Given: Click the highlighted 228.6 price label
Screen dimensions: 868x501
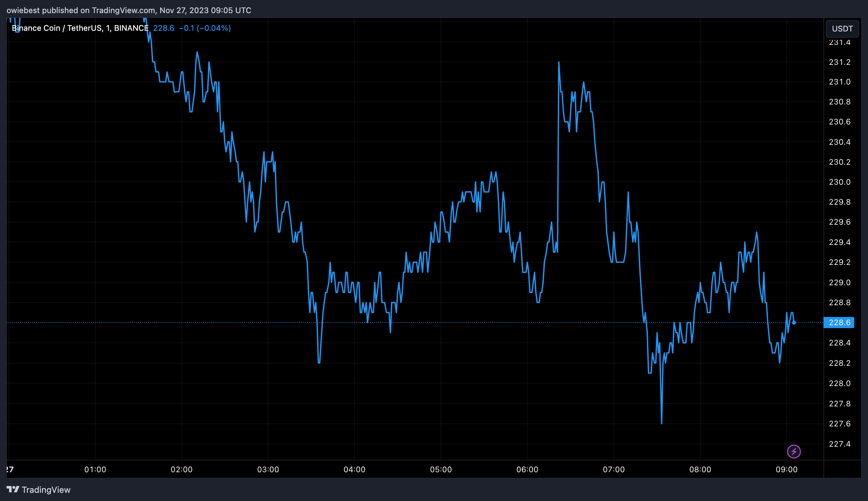Looking at the screenshot, I should [x=839, y=323].
